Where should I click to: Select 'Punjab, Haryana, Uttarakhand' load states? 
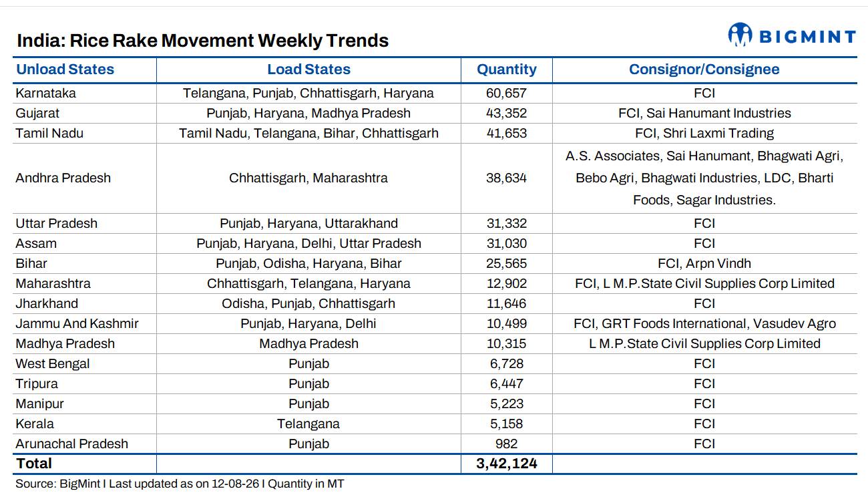(x=308, y=223)
